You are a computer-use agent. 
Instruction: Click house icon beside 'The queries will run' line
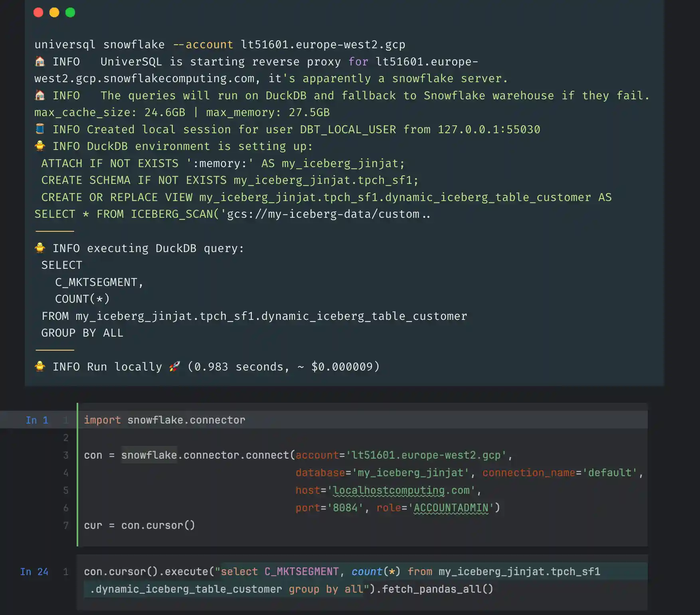point(40,95)
